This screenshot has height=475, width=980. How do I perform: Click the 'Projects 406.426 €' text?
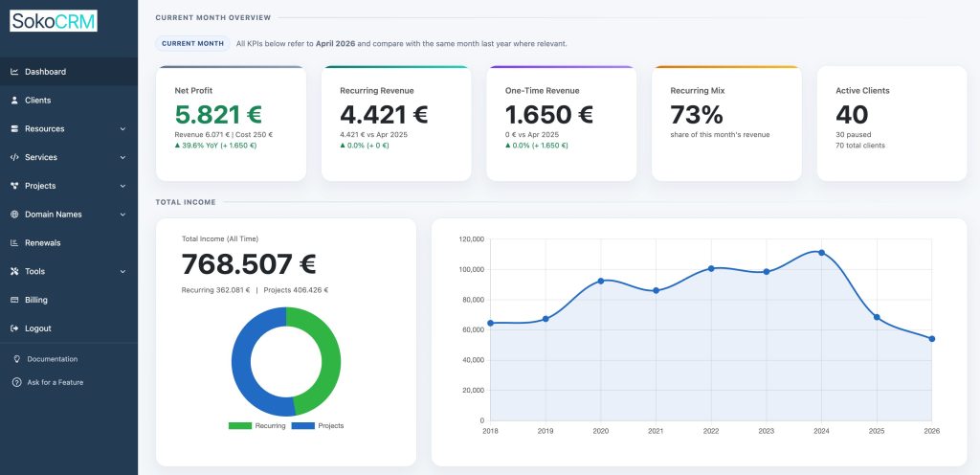coord(296,290)
